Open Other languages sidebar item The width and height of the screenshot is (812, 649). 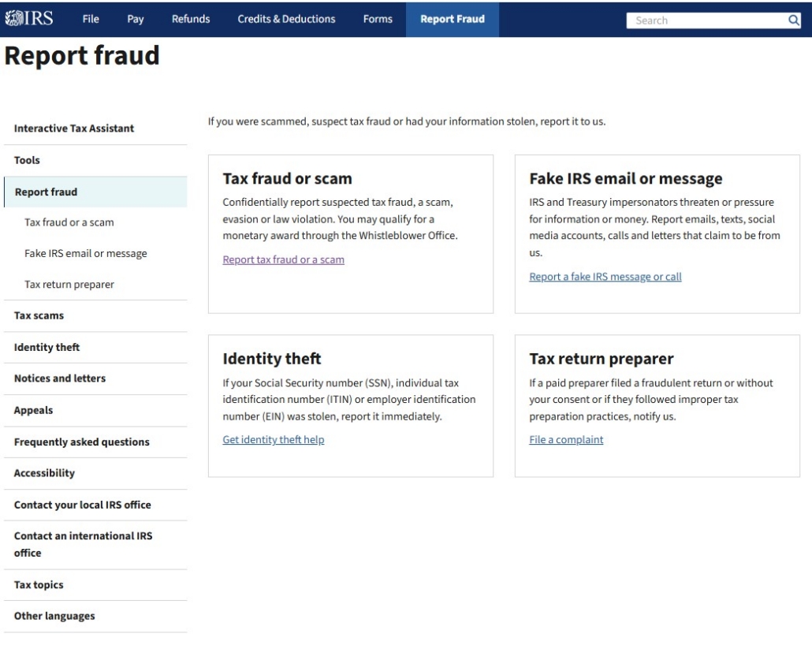(54, 616)
